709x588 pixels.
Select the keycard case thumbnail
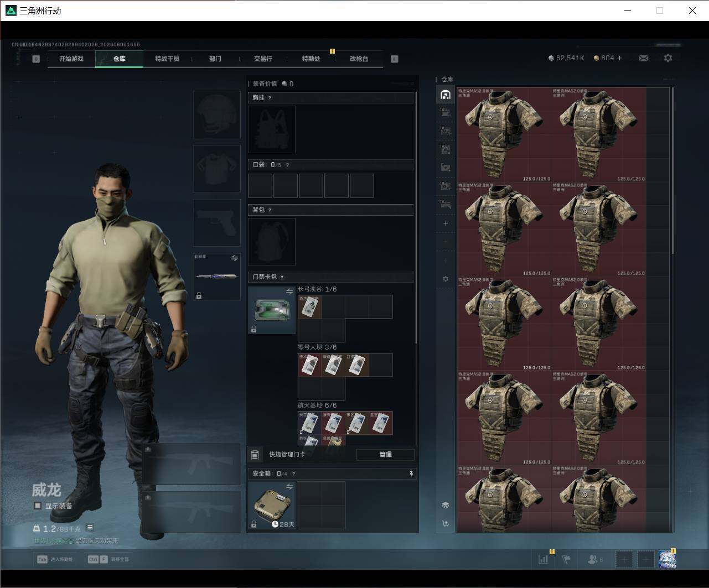tap(272, 310)
